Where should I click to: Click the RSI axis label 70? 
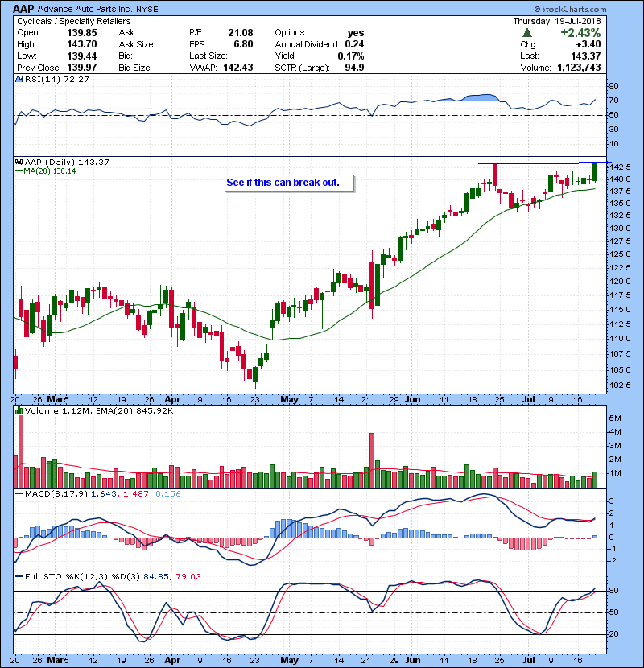(613, 101)
